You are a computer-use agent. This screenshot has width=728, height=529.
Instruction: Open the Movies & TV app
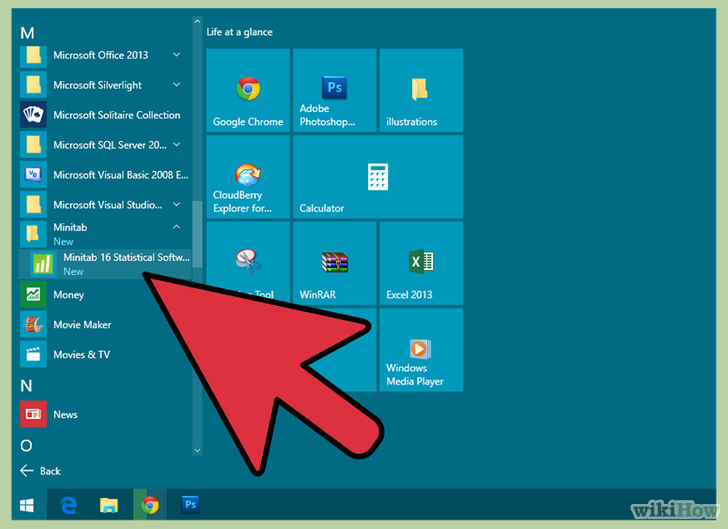(x=105, y=354)
